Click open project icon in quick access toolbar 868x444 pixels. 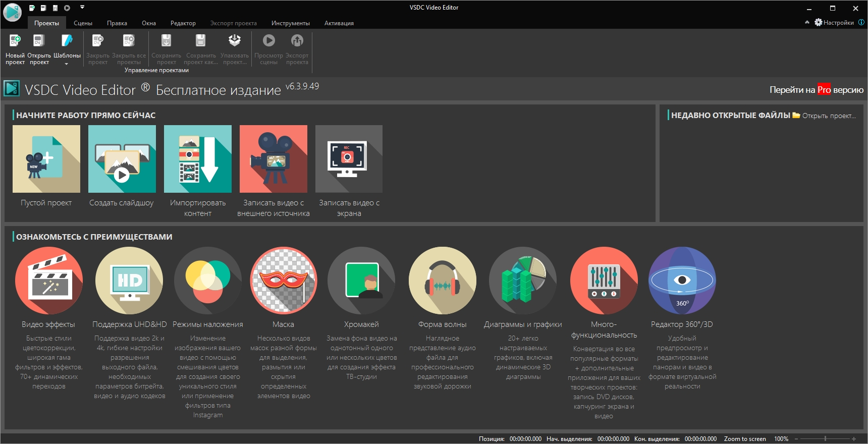click(x=43, y=8)
